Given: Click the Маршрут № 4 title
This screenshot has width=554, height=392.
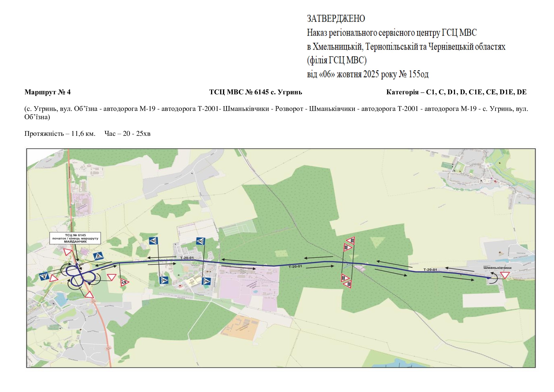Looking at the screenshot, I should click(x=48, y=92).
